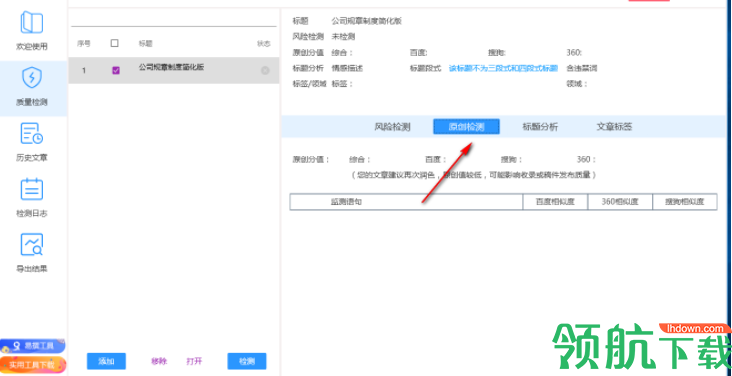Image resolution: width=732 pixels, height=376 pixels.
Task: Toggle the select-all checkbox in list header
Action: [114, 43]
